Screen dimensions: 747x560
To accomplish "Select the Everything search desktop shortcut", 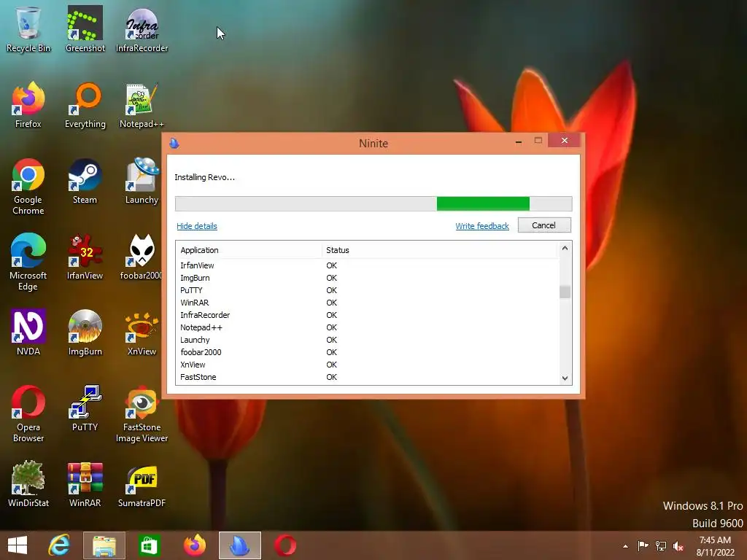I will (85, 105).
